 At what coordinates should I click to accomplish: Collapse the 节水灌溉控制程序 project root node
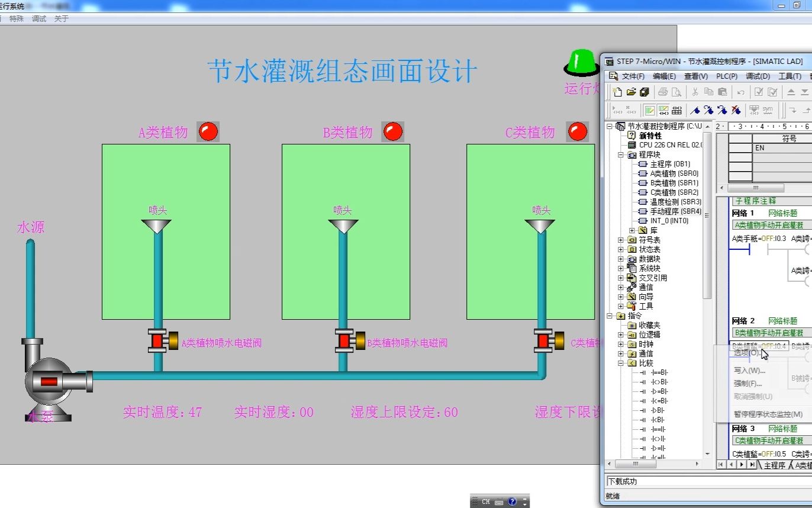click(611, 126)
